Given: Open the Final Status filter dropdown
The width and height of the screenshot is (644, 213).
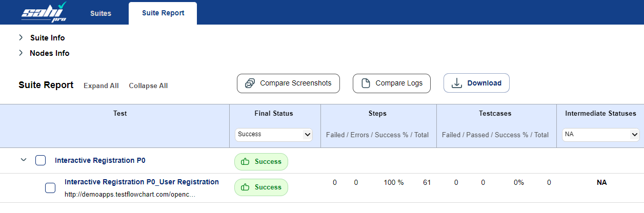Looking at the screenshot, I should 274,135.
